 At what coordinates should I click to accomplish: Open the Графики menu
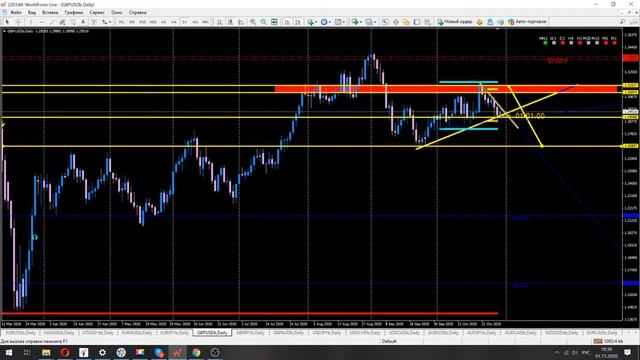coord(73,13)
